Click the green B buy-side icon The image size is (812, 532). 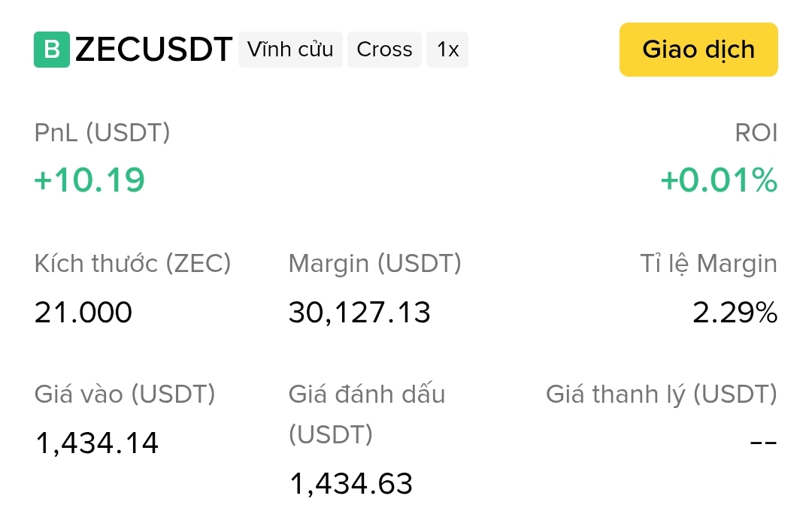52,50
